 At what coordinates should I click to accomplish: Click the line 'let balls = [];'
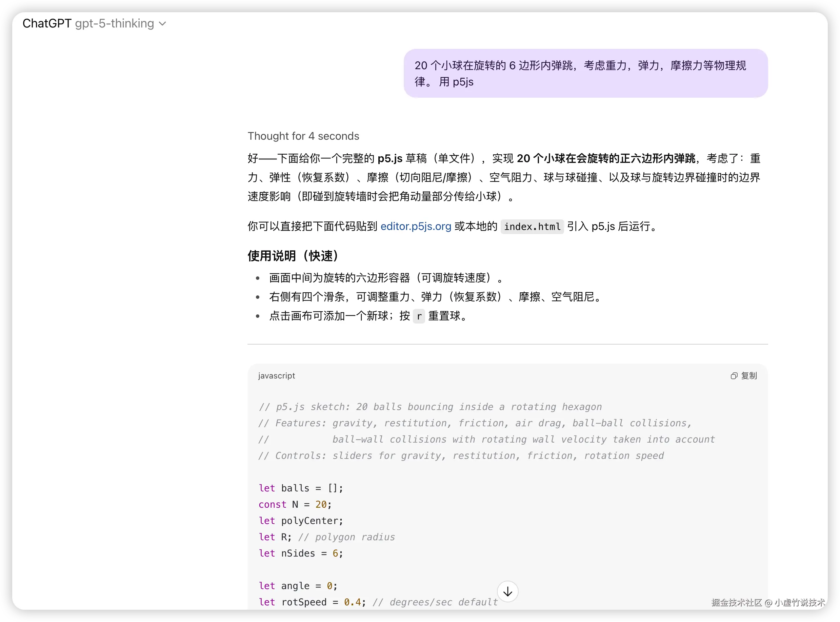(301, 488)
